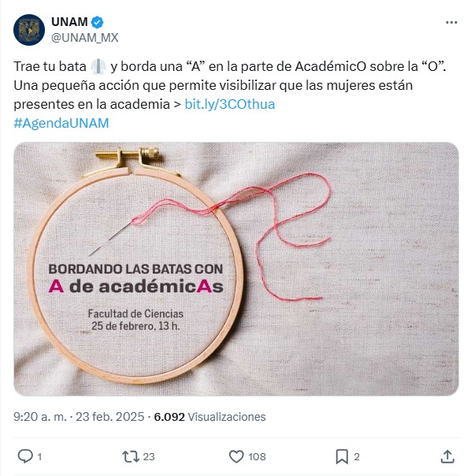Click the like count 108
Image resolution: width=471 pixels, height=476 pixels.
click(x=257, y=456)
